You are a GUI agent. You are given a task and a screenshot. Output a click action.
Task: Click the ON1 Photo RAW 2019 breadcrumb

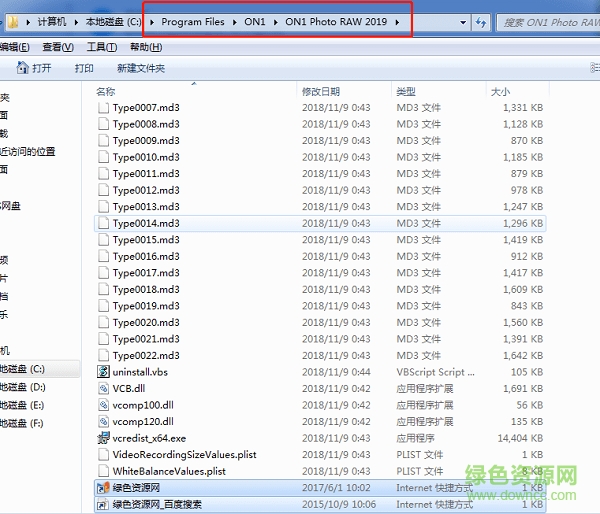point(336,22)
